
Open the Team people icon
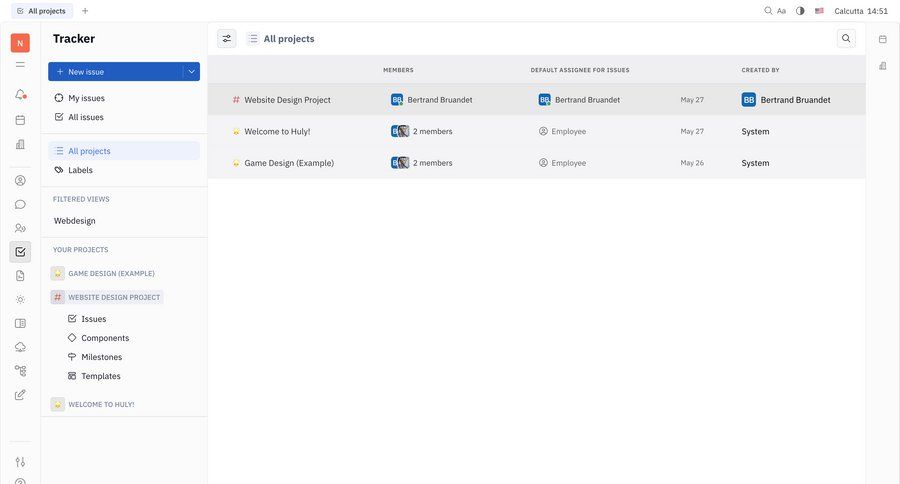[20, 228]
